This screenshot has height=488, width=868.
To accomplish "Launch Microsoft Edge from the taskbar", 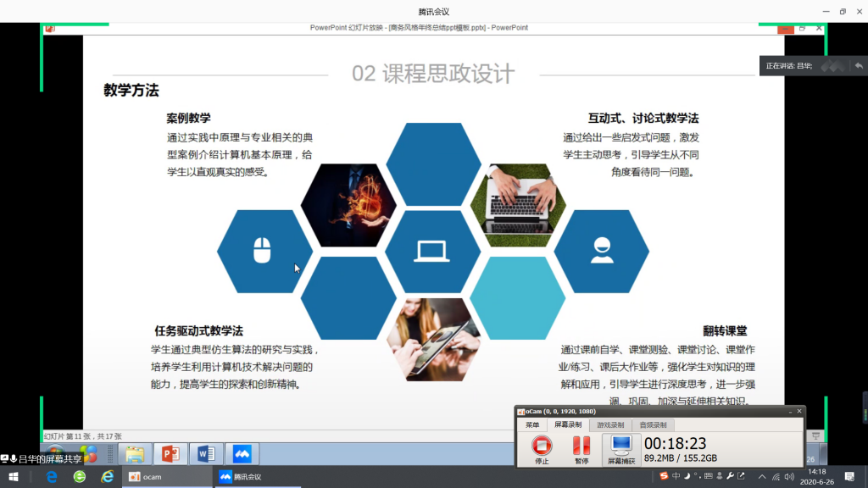I will tap(52, 477).
